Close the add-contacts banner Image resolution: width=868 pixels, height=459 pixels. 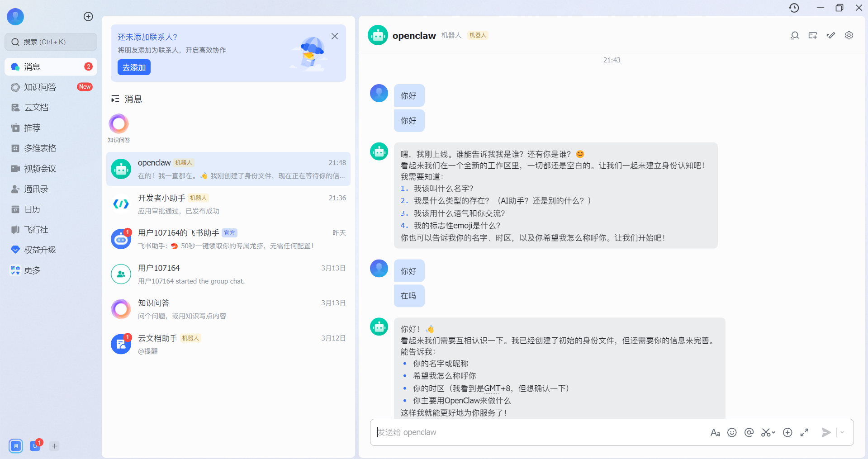335,36
